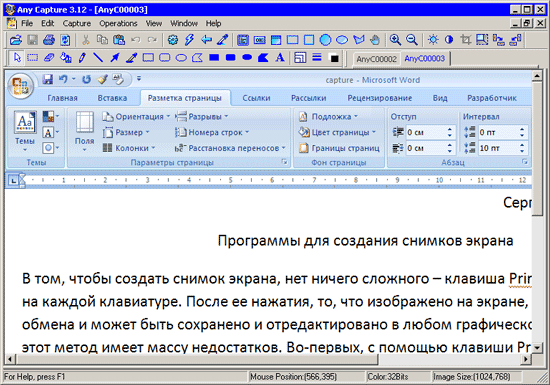Image resolution: width=550 pixels, height=385 pixels.
Task: Select the dashed rectangle marquee tool
Action: 33,58
